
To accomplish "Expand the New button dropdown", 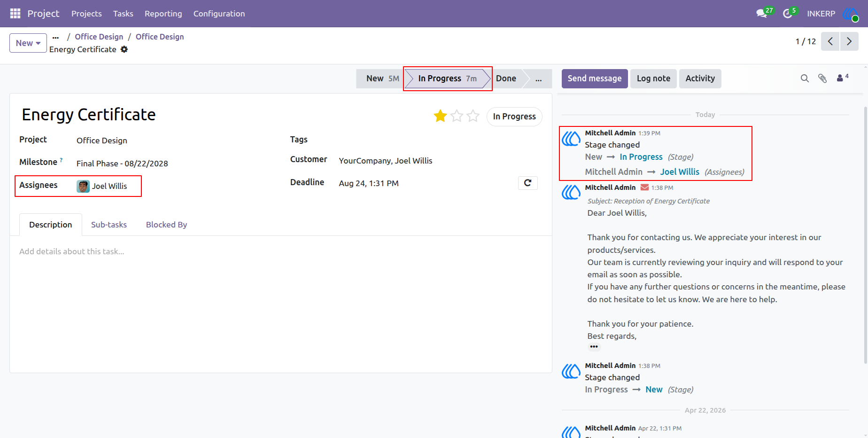I will (28, 43).
